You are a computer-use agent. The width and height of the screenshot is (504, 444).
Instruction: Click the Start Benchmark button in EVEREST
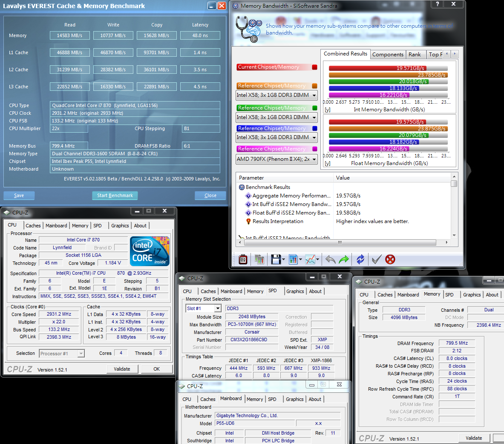tap(115, 195)
